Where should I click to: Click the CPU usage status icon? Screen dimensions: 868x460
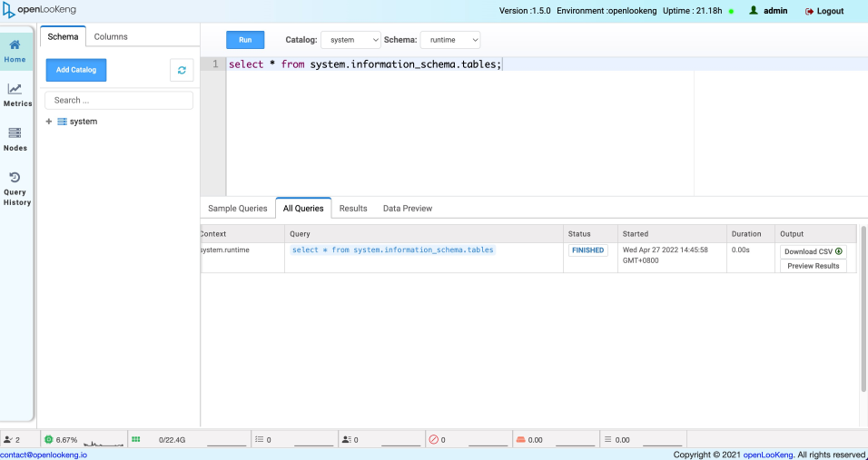coord(49,439)
